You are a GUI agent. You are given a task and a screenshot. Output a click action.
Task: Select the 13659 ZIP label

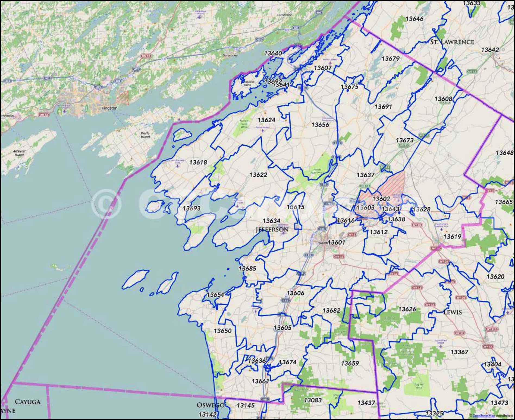[x=350, y=363]
